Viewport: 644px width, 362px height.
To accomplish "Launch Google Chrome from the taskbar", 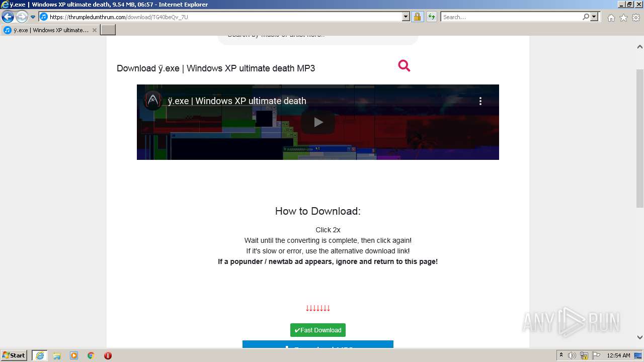I will [91, 355].
